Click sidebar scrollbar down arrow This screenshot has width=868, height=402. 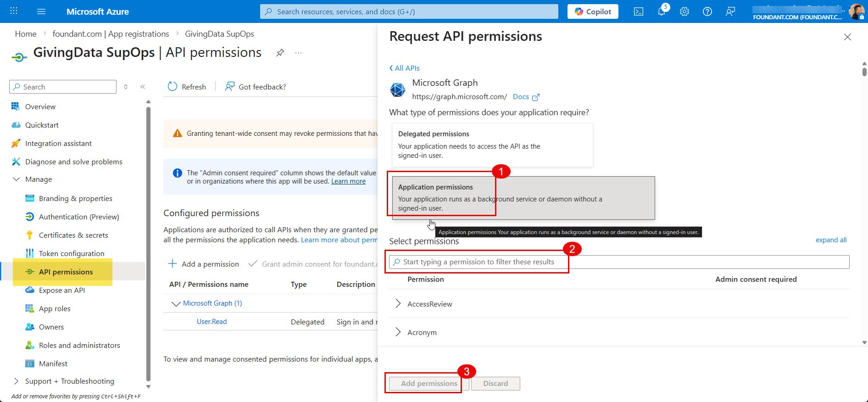[148, 386]
